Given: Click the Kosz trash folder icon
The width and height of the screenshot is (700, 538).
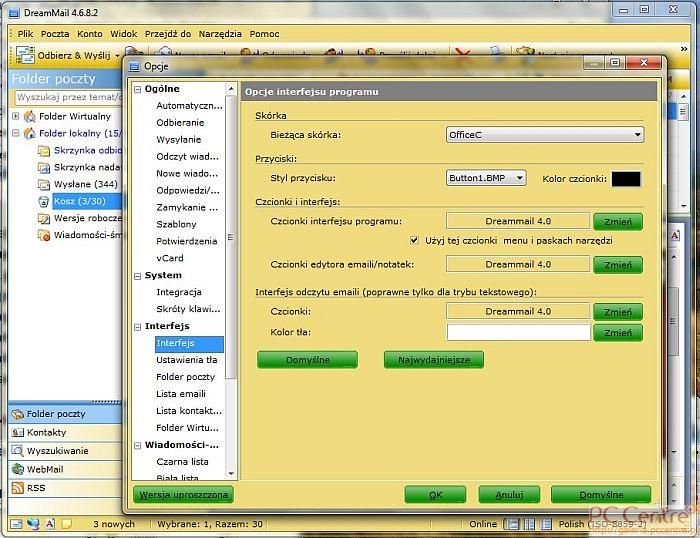Looking at the screenshot, I should tap(44, 202).
